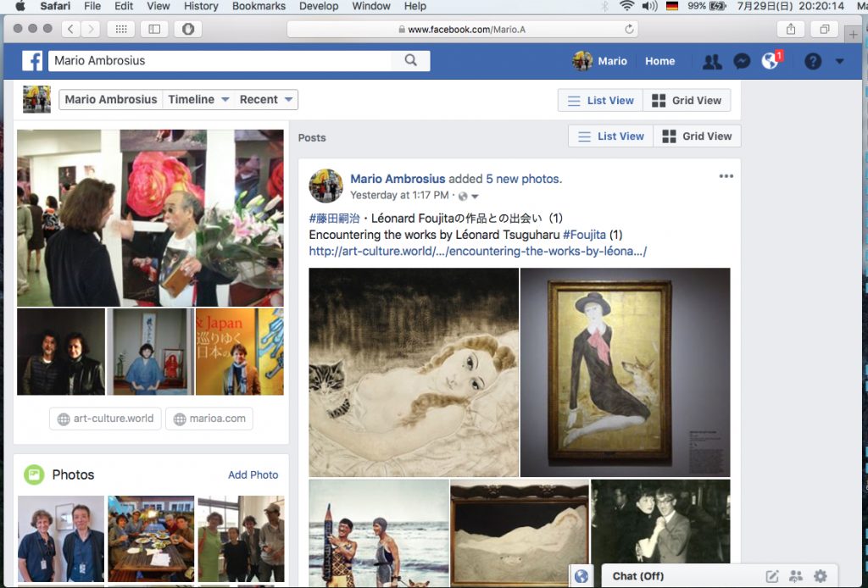Click the Safari Share button
868x588 pixels.
tap(791, 30)
